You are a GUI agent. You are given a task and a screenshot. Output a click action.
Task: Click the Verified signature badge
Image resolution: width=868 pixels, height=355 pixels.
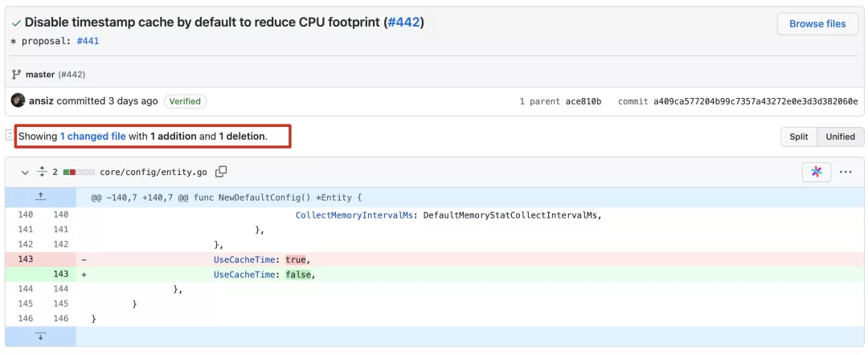tap(185, 101)
